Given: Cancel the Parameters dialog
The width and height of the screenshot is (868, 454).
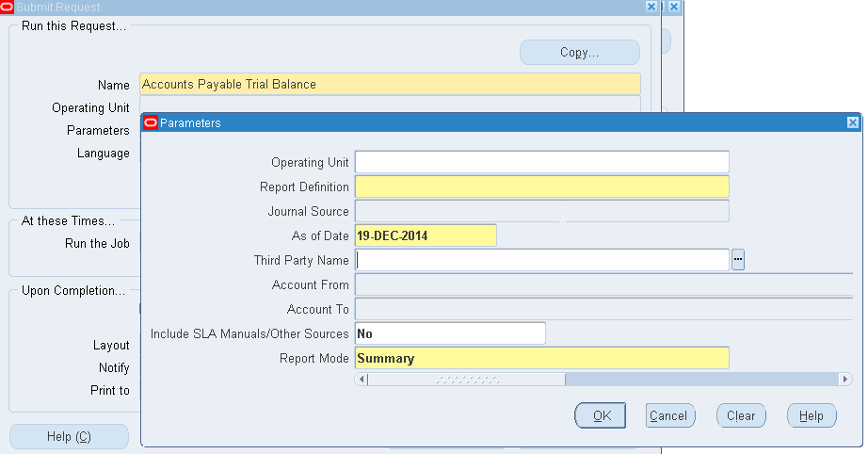Looking at the screenshot, I should click(670, 415).
